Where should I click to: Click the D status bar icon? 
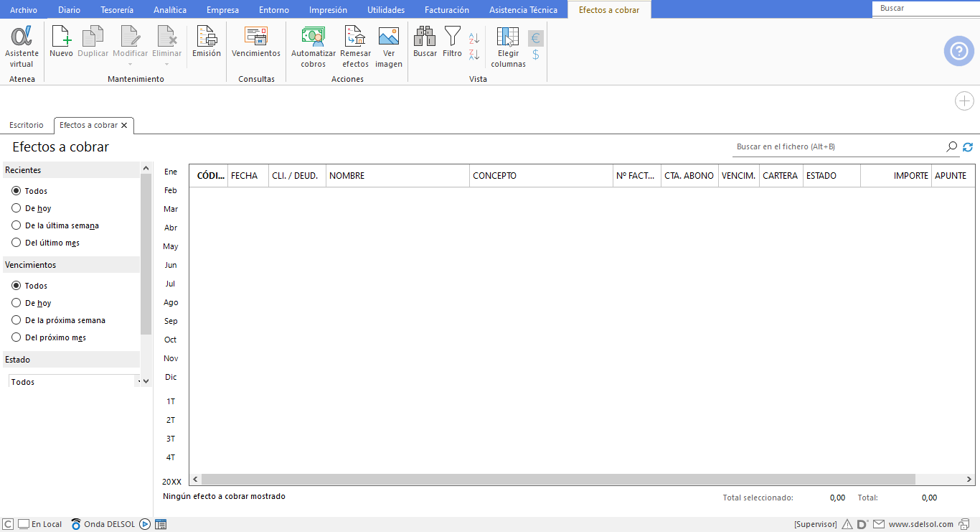click(863, 524)
